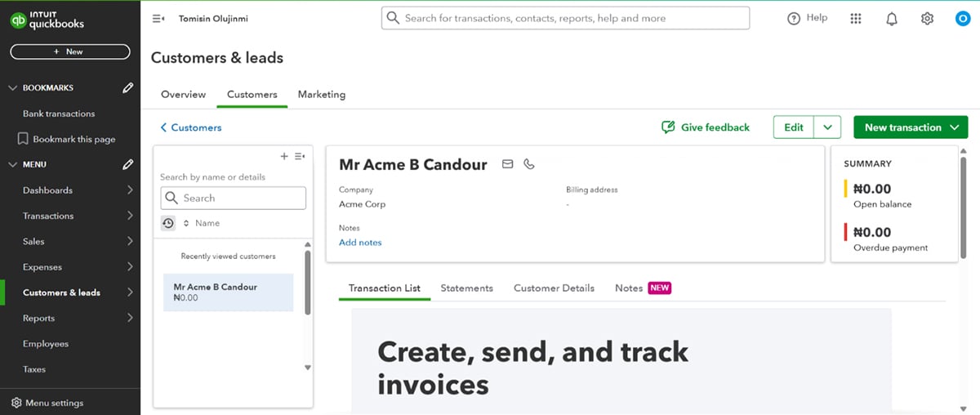Viewport: 980px width, 415px height.
Task: Collapse the BOOKMARKS section
Action: coord(13,87)
